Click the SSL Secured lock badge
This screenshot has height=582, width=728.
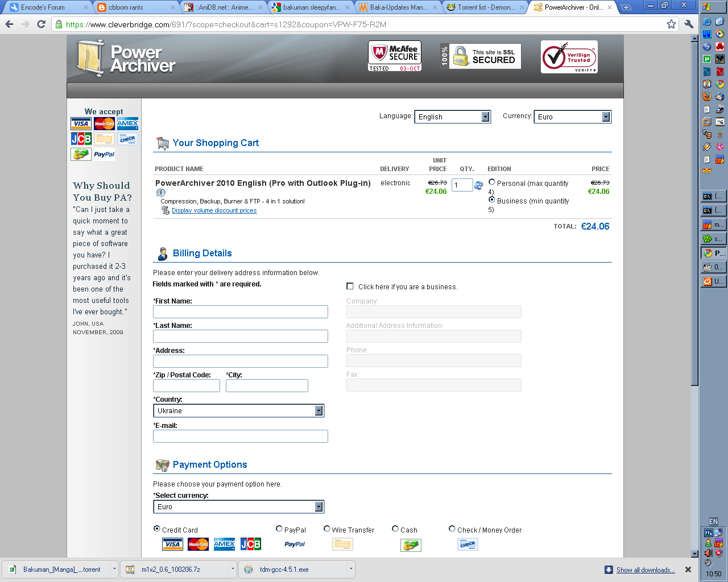point(481,56)
